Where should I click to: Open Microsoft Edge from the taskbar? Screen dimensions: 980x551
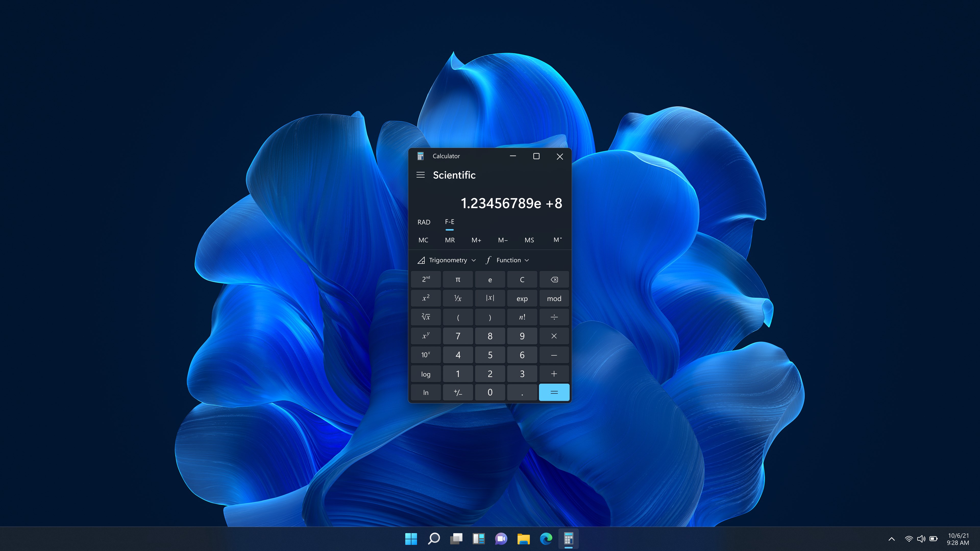point(546,539)
